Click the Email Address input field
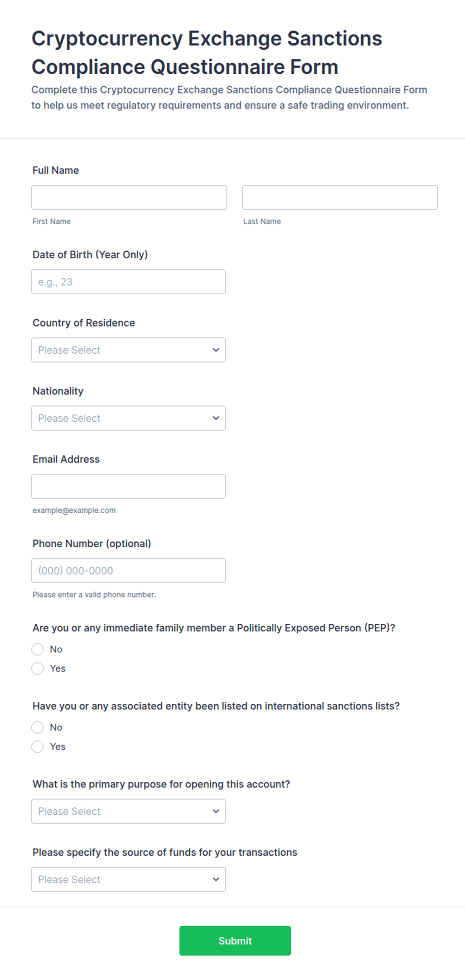Viewport: 465px width, 980px height. [x=128, y=486]
